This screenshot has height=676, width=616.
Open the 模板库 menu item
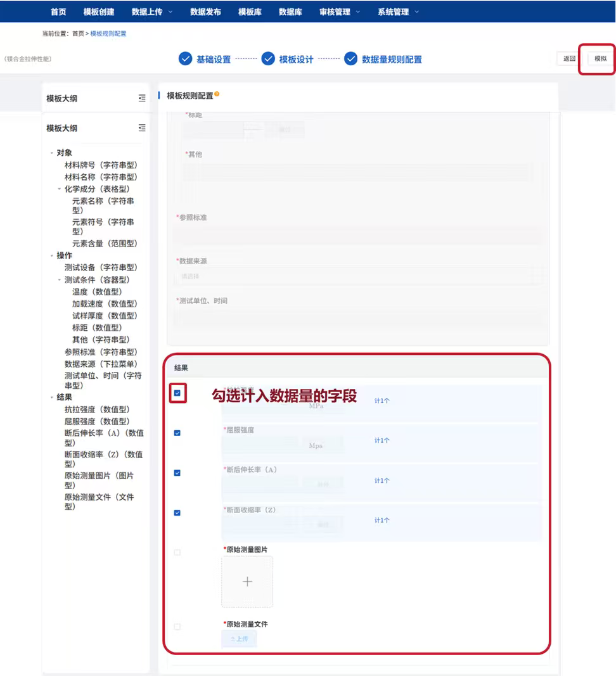tap(250, 11)
